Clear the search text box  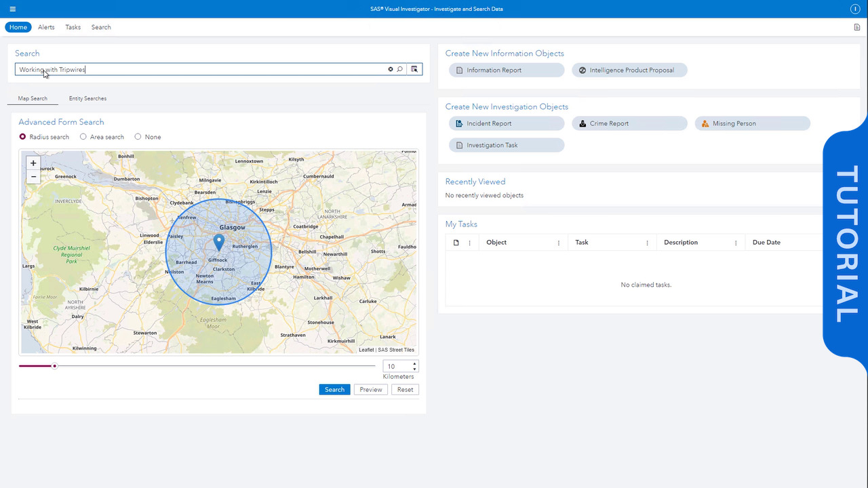click(391, 69)
